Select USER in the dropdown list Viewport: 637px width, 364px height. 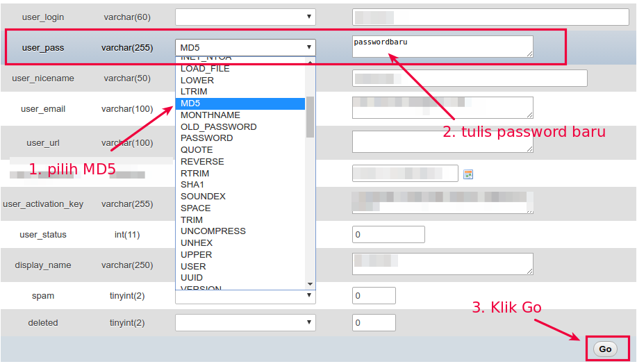193,267
